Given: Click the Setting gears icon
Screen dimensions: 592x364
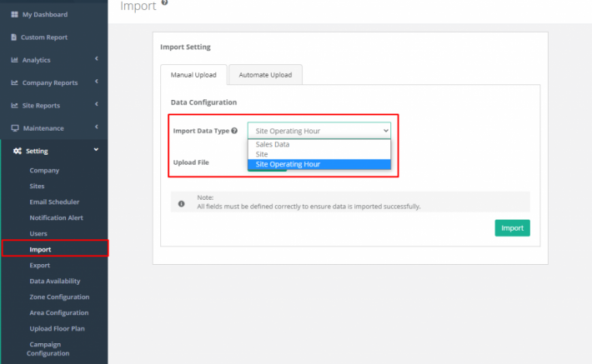Looking at the screenshot, I should click(x=18, y=151).
